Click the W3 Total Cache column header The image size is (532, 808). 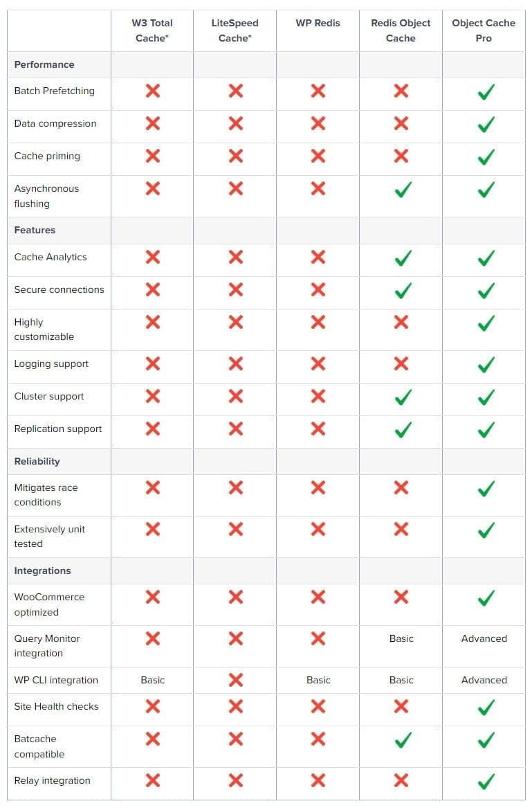(x=152, y=30)
